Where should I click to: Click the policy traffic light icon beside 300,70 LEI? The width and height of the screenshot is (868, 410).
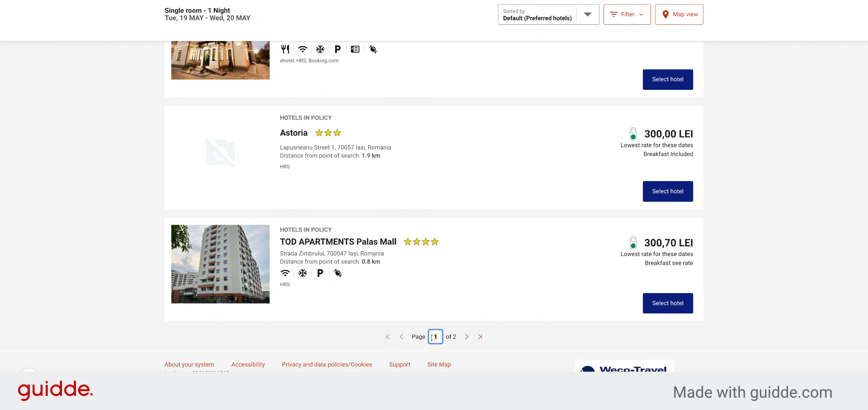pos(633,242)
